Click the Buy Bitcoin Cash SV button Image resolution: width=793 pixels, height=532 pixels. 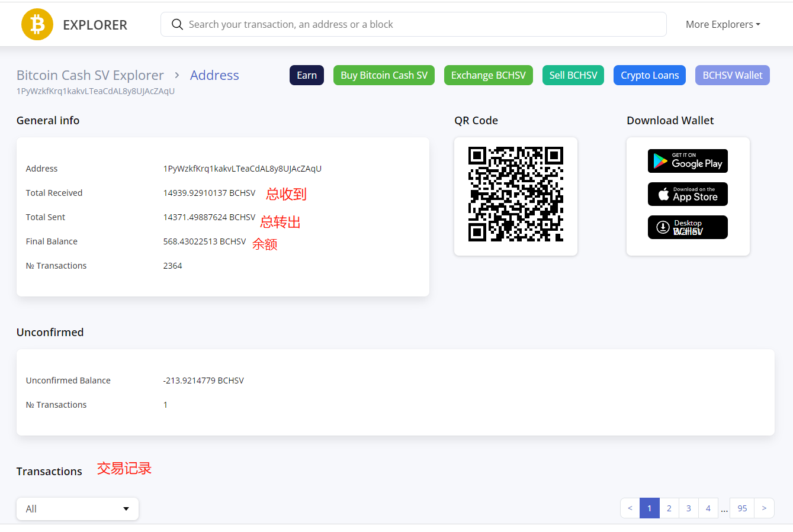(x=384, y=75)
